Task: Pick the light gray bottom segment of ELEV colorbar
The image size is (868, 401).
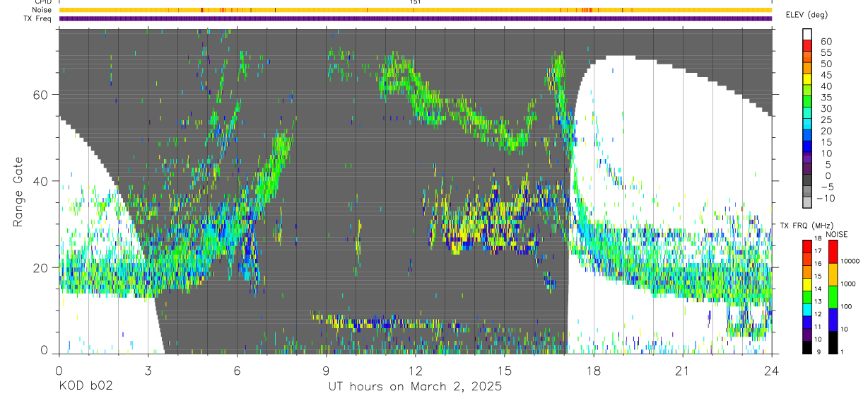Action: pos(807,202)
